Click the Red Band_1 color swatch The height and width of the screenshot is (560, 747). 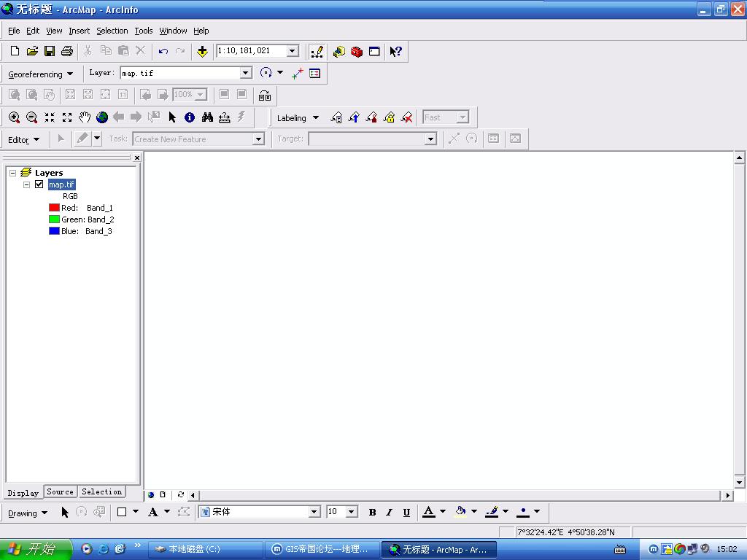point(54,208)
